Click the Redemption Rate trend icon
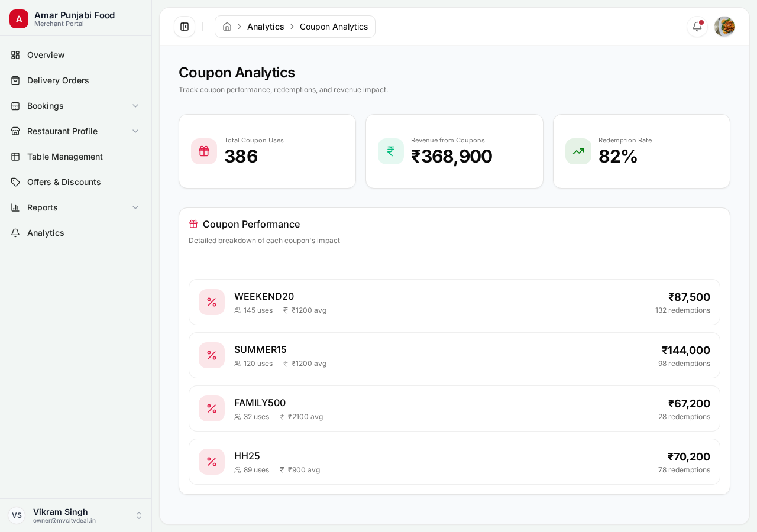This screenshot has width=757, height=532. (x=578, y=151)
